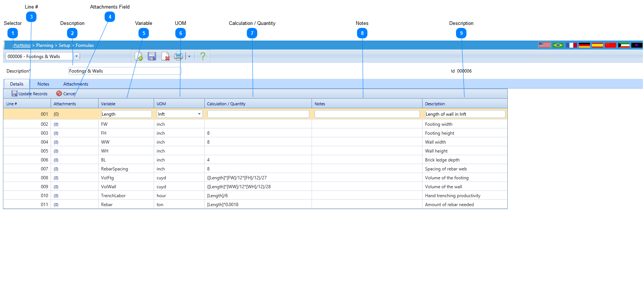644x282 pixels.
Task: Click the hour UOM cell for TrenchLabor
Action: [179, 196]
